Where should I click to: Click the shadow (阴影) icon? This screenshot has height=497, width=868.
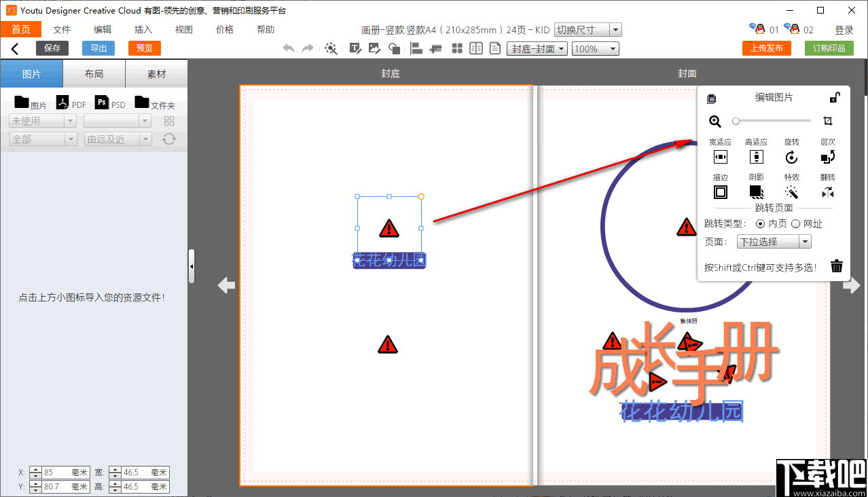pos(756,192)
